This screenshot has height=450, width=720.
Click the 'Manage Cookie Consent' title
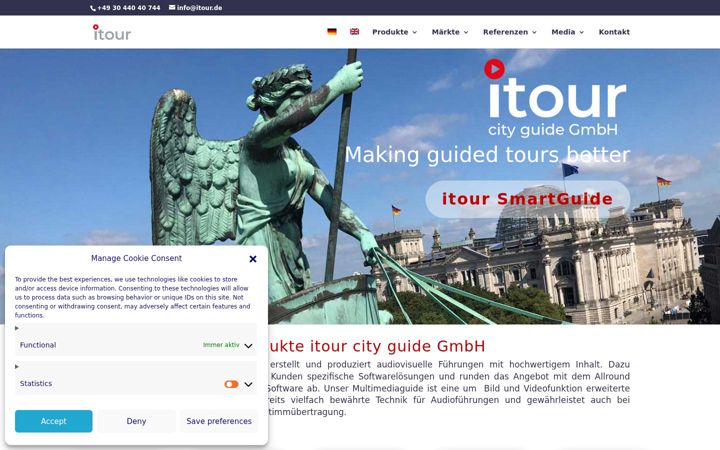pos(136,258)
